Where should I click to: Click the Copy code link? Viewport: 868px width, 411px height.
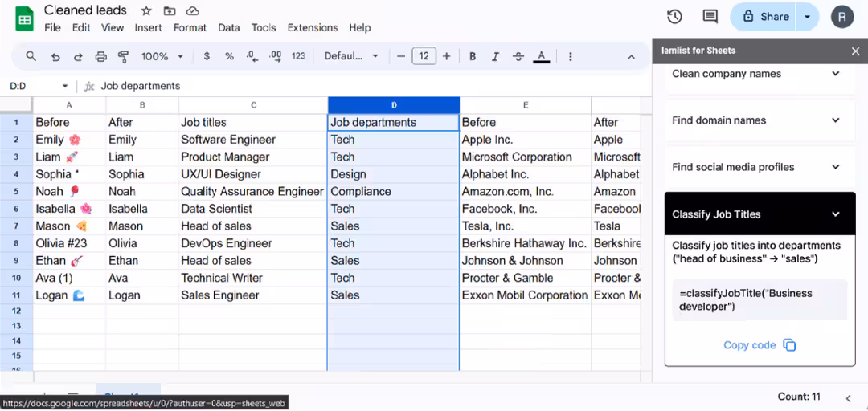point(749,345)
